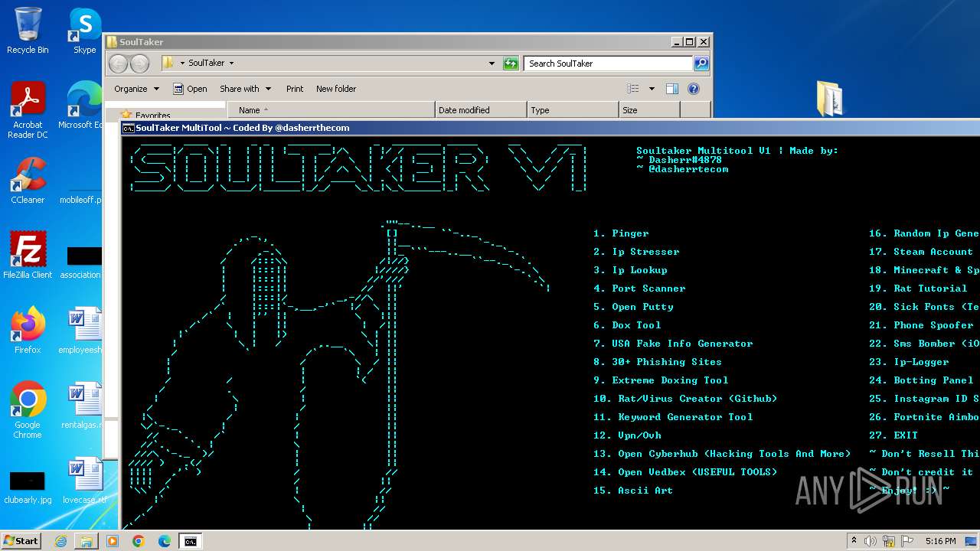Sort by Name column header
Screen dimensions: 980x551
pyautogui.click(x=331, y=110)
